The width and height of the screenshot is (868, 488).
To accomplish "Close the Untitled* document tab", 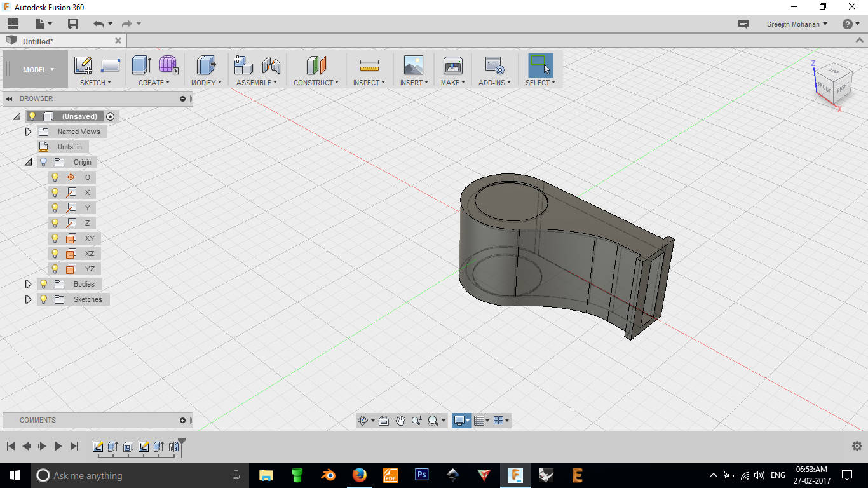I will 118,41.
